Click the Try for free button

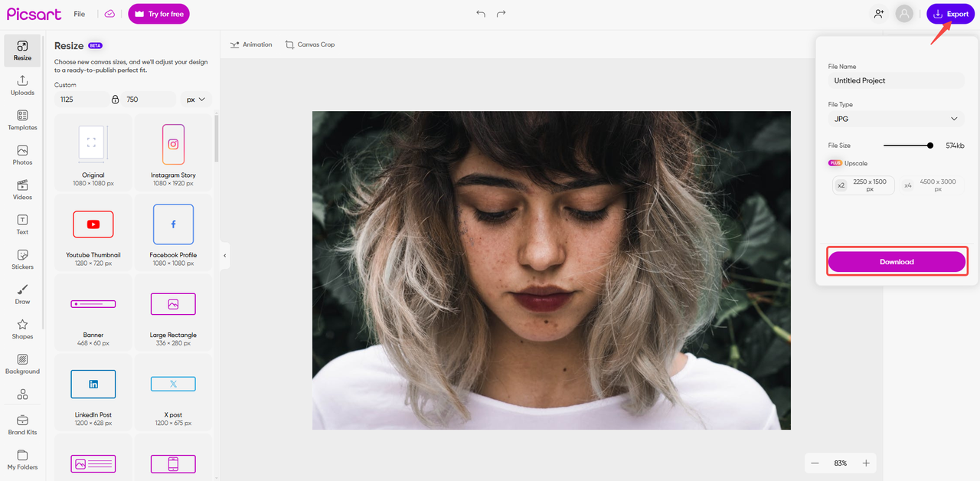(158, 14)
